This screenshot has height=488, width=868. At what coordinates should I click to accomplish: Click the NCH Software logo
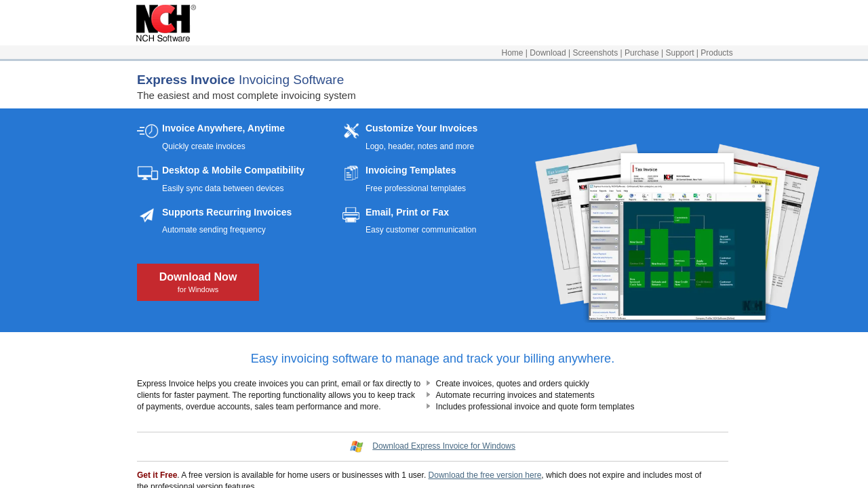165,23
